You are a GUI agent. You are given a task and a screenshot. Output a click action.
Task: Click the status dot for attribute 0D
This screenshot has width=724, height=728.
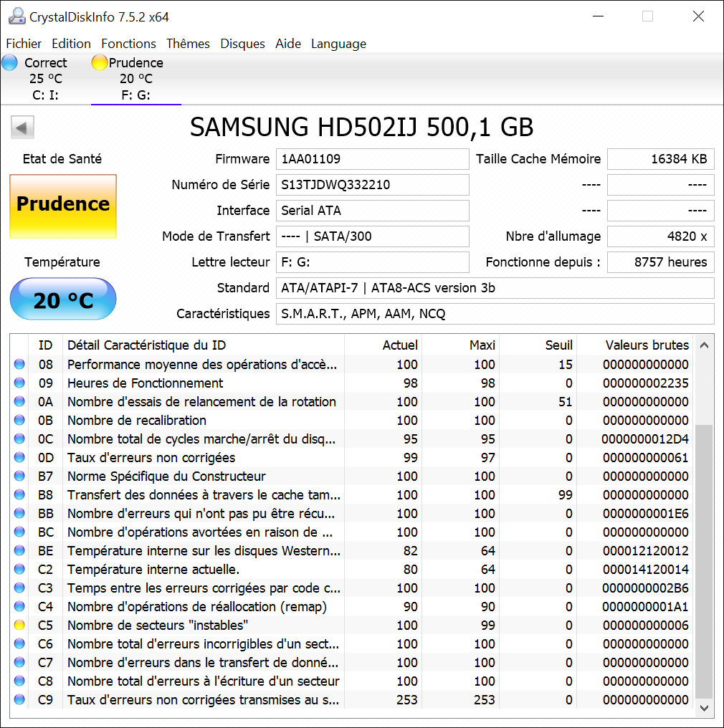pyautogui.click(x=19, y=457)
